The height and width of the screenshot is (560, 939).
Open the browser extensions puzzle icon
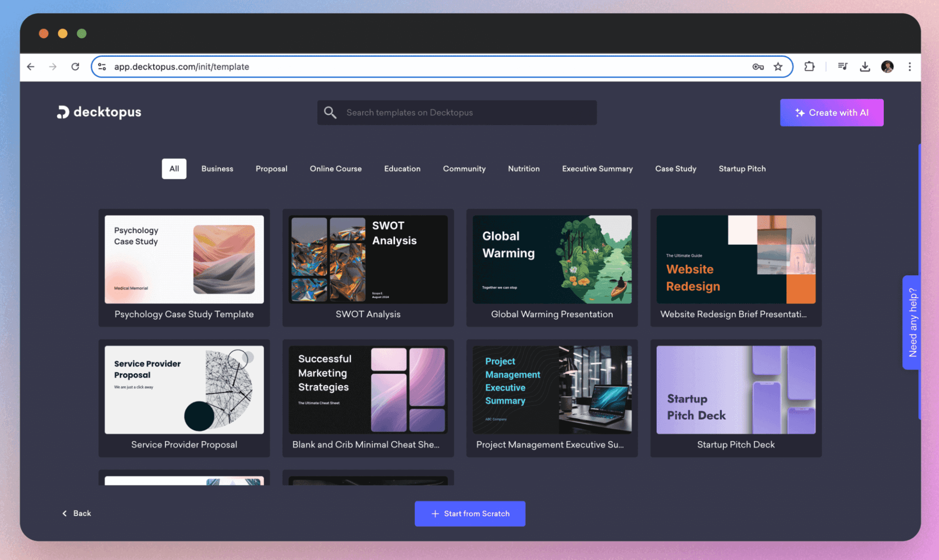tap(809, 66)
